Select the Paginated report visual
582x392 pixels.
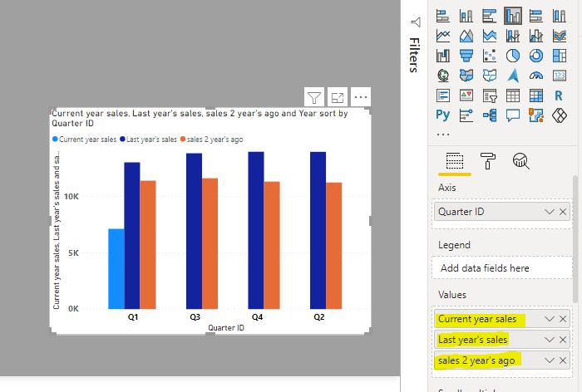tap(536, 115)
